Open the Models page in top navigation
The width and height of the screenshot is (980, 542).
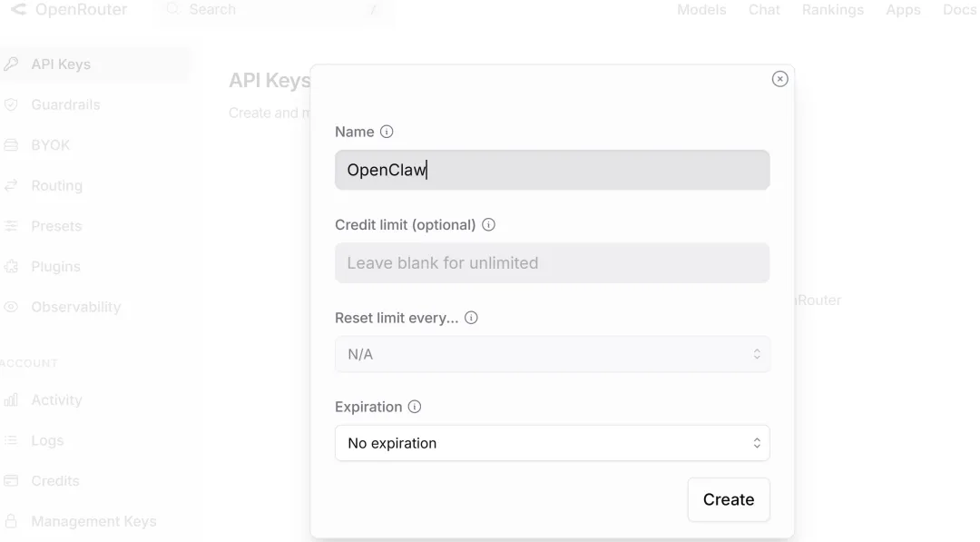point(701,10)
